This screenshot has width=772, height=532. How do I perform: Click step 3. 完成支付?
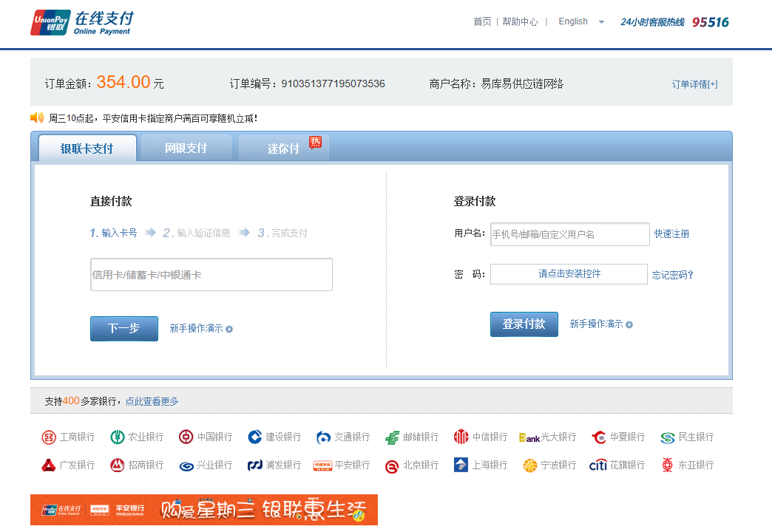point(282,233)
